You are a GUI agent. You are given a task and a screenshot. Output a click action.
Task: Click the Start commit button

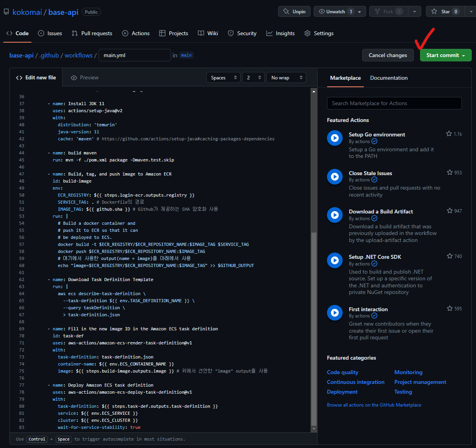click(x=445, y=55)
